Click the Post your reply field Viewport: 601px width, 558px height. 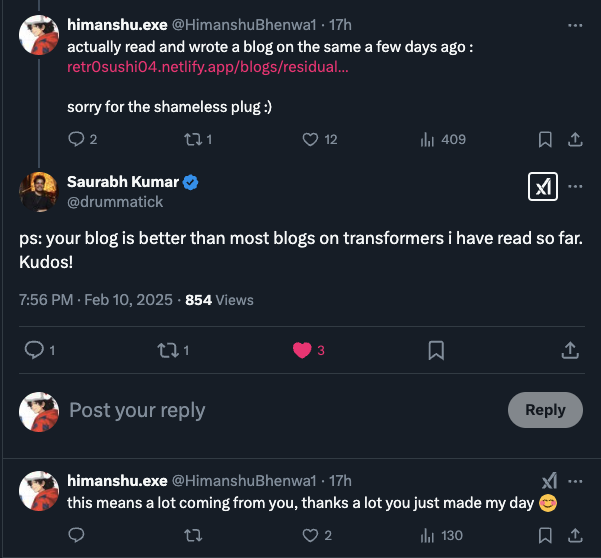tap(284, 410)
